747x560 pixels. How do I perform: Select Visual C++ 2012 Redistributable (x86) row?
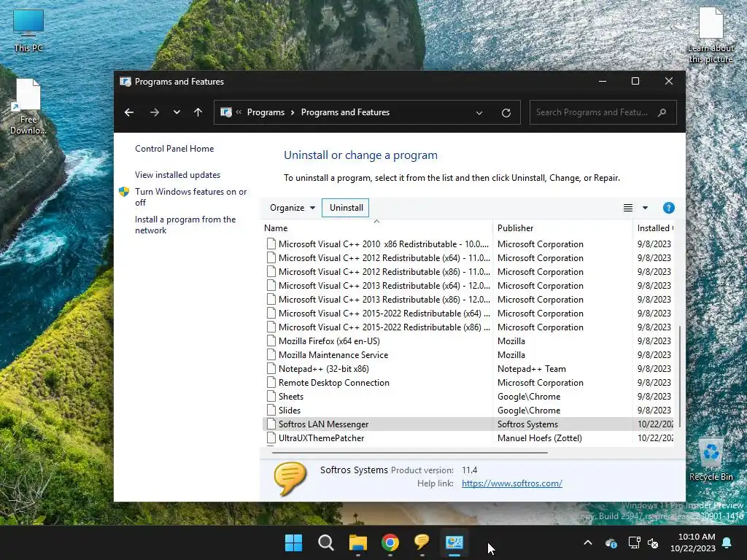(468, 271)
